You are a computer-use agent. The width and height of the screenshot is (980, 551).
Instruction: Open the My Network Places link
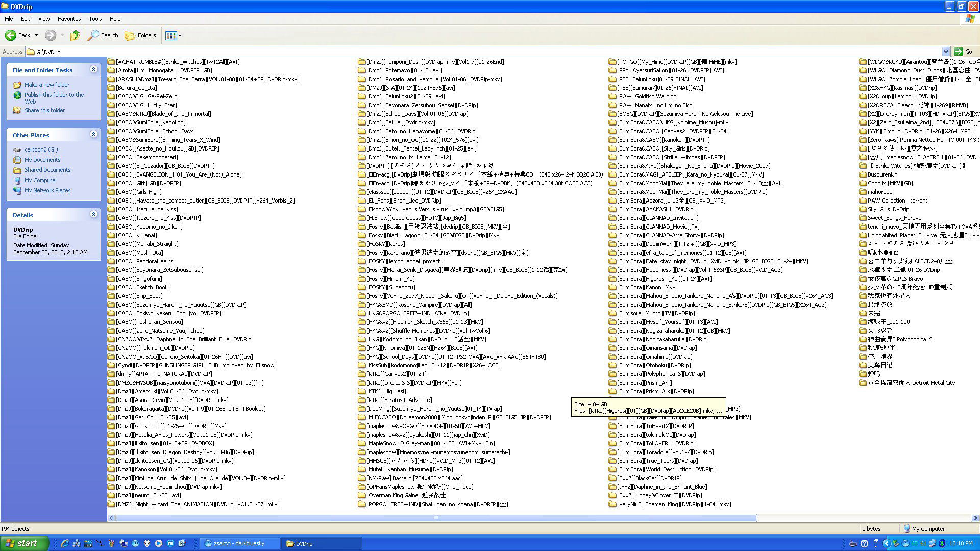click(47, 190)
